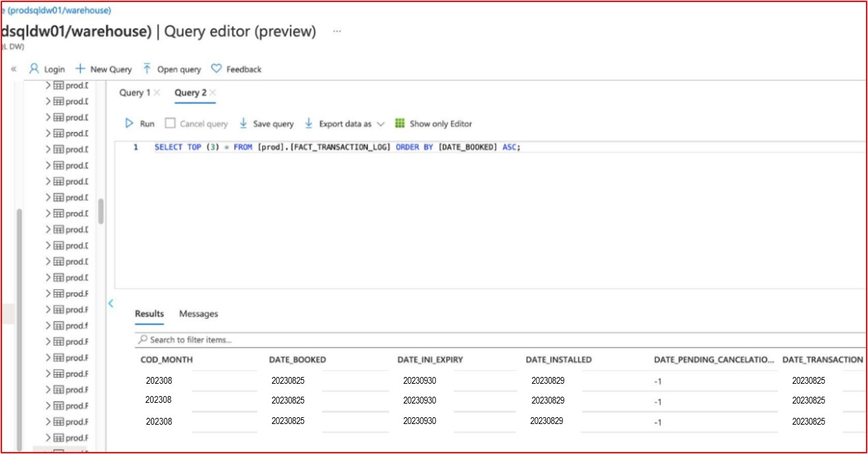Click the search magnifier icon in Results filter
The image size is (868, 454).
click(143, 340)
